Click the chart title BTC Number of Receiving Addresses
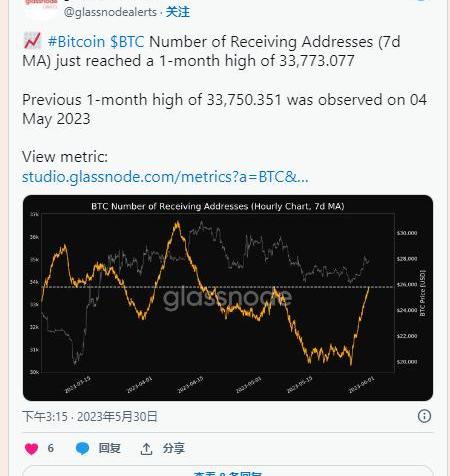 point(218,206)
